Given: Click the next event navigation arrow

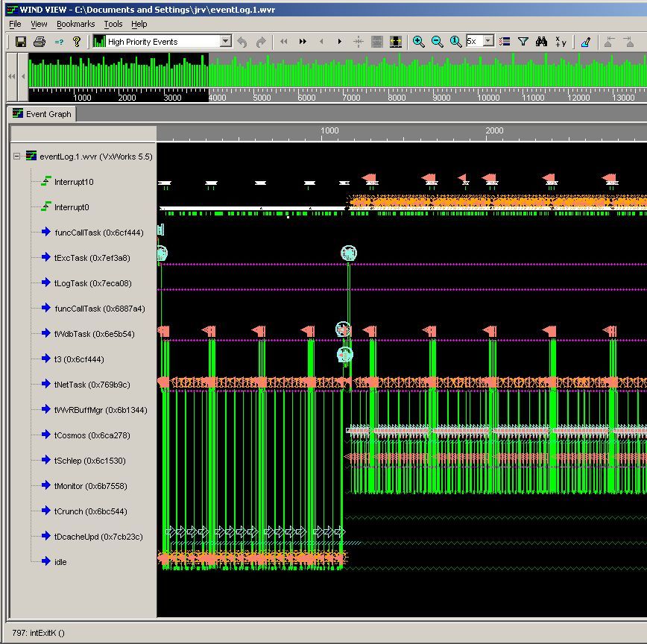Looking at the screenshot, I should click(338, 42).
